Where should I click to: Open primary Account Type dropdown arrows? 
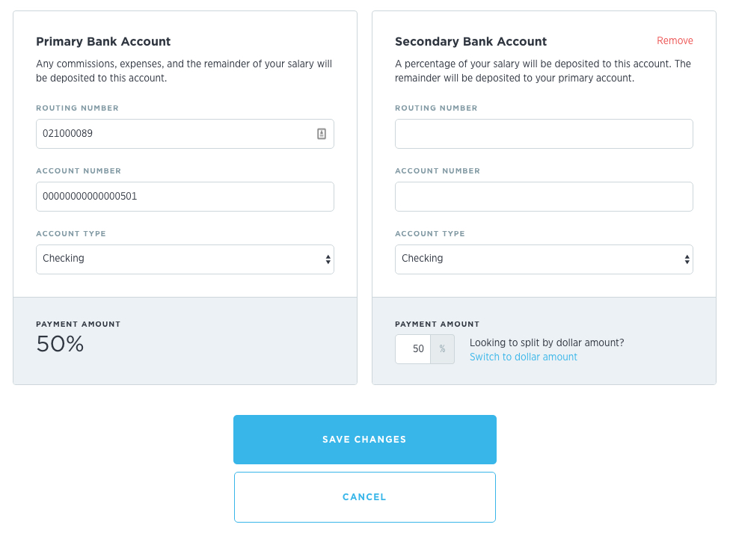coord(328,259)
